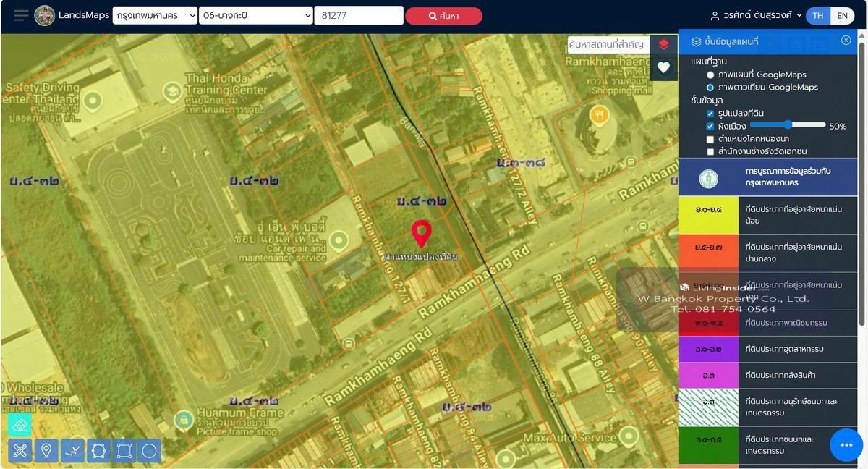868x469 pixels.
Task: Open the 06-บางกะปิ district dropdown
Action: [256, 15]
